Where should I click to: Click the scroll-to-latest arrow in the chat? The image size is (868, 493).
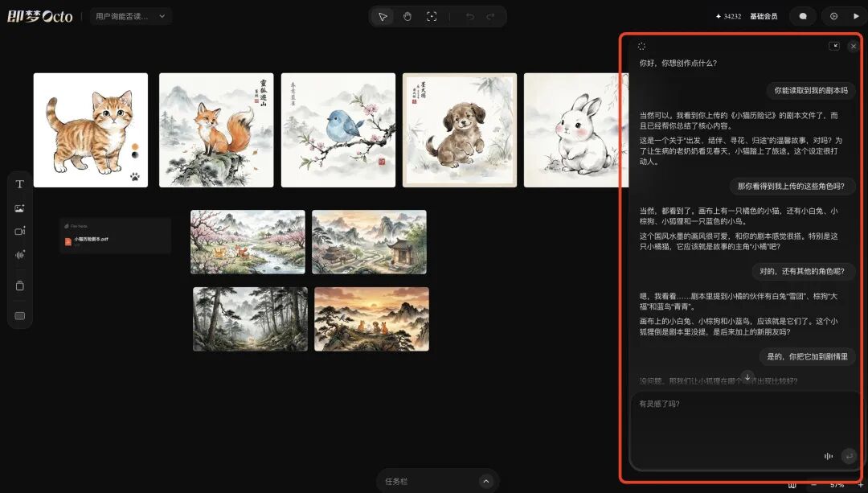747,376
